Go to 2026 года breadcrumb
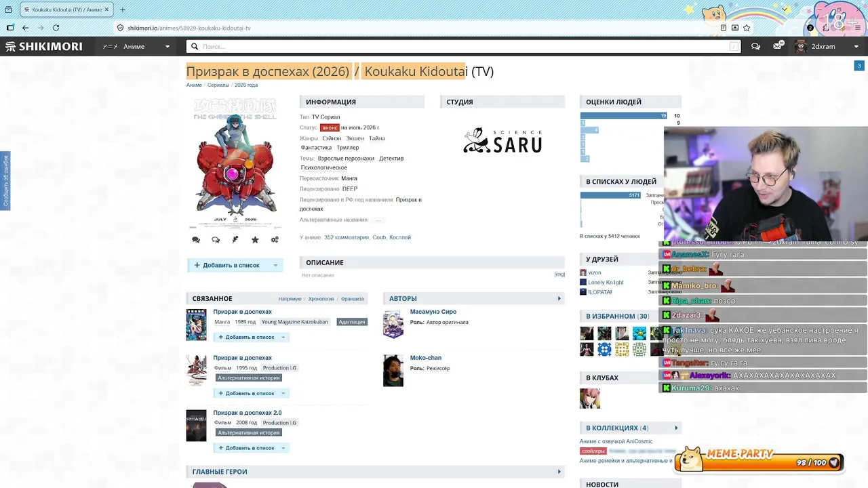Image resolution: width=868 pixels, height=488 pixels. tap(246, 85)
